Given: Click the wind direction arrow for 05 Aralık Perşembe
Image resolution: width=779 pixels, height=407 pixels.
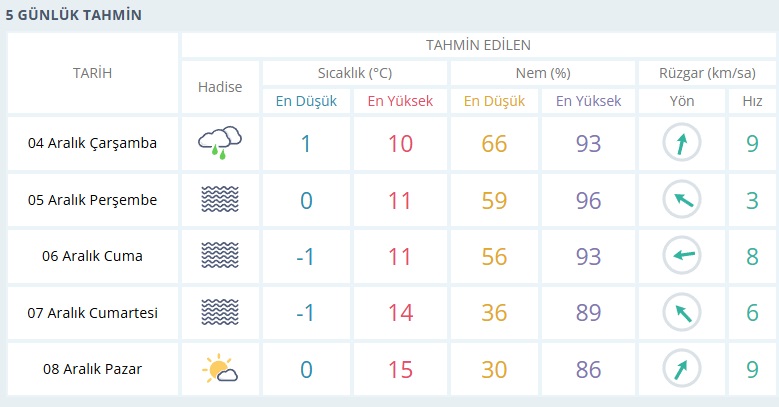Looking at the screenshot, I should click(682, 200).
